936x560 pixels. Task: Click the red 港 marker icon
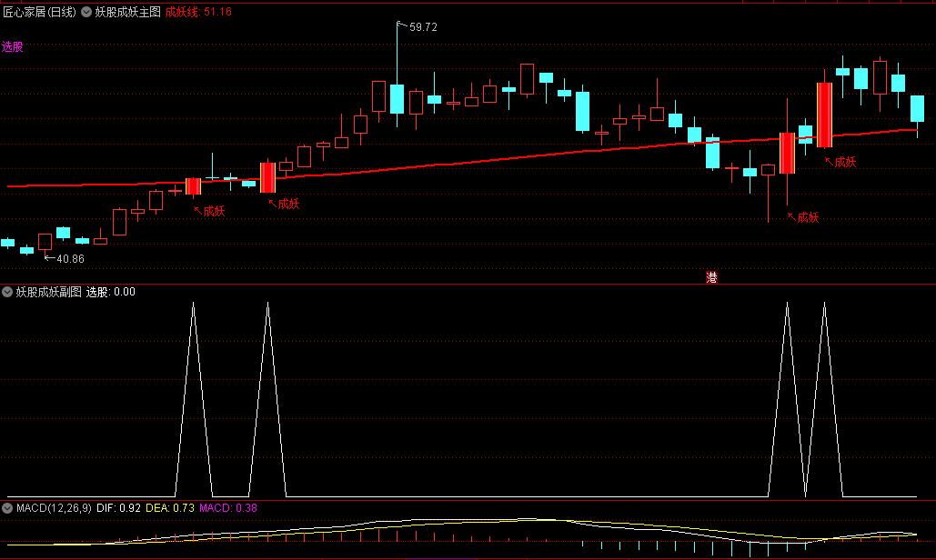711,277
